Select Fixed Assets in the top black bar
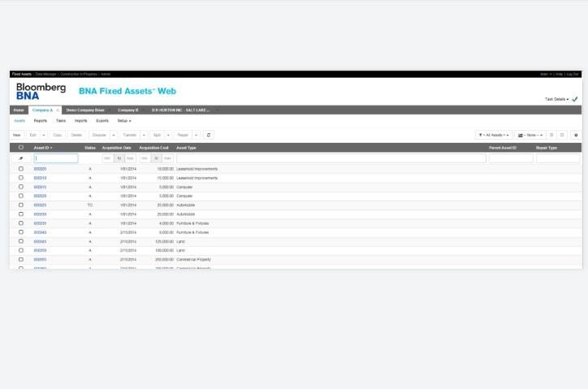588x389 pixels. tap(22, 74)
